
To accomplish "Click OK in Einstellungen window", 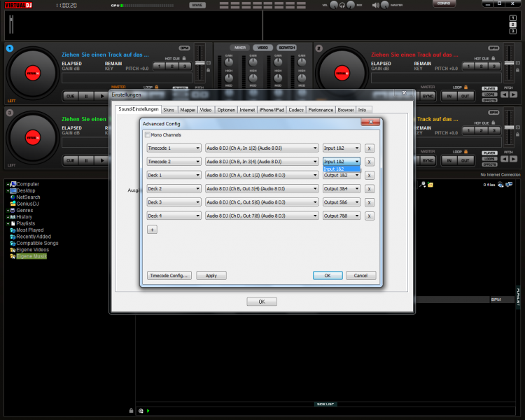I will 262,302.
